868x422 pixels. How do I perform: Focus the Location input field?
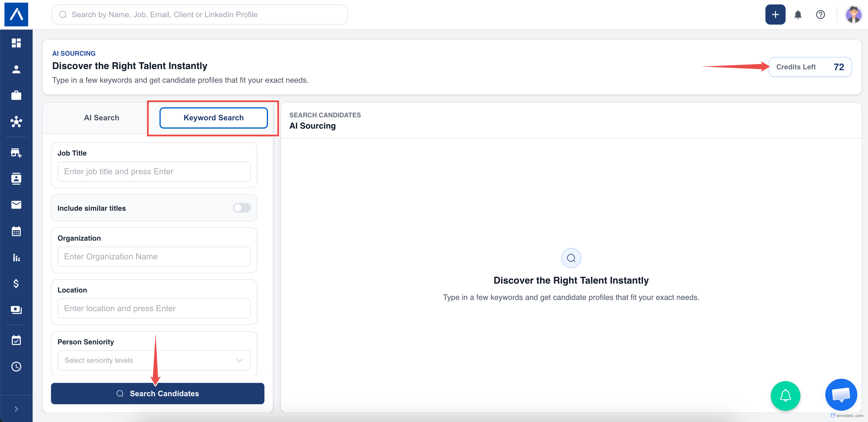pyautogui.click(x=154, y=308)
